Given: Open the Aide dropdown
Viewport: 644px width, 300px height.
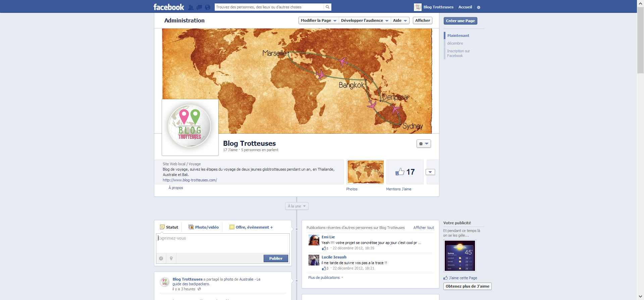Looking at the screenshot, I should 400,20.
